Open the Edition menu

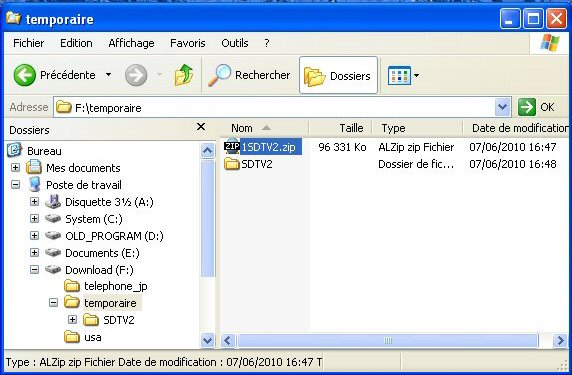pos(76,43)
